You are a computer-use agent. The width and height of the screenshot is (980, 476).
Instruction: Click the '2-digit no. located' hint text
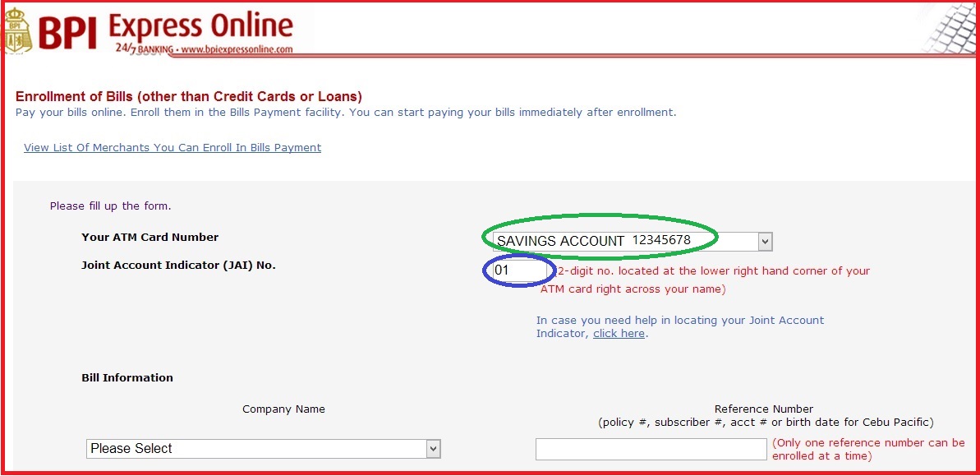pyautogui.click(x=705, y=280)
